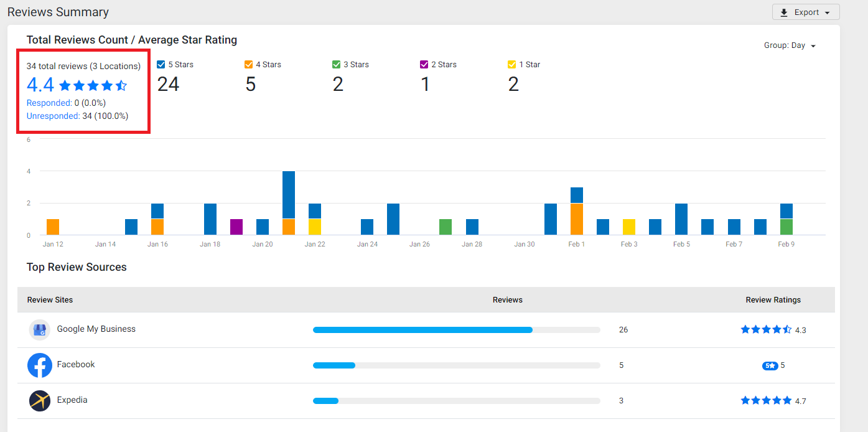This screenshot has width=868, height=432.
Task: Click the Facebook logo icon
Action: (40, 365)
